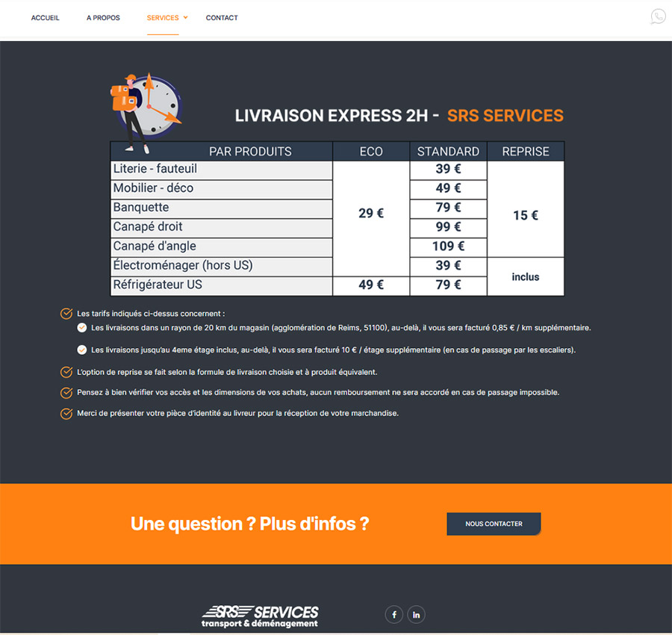Click the '39 €' standard price for Literie
672x635 pixels.
[448, 169]
